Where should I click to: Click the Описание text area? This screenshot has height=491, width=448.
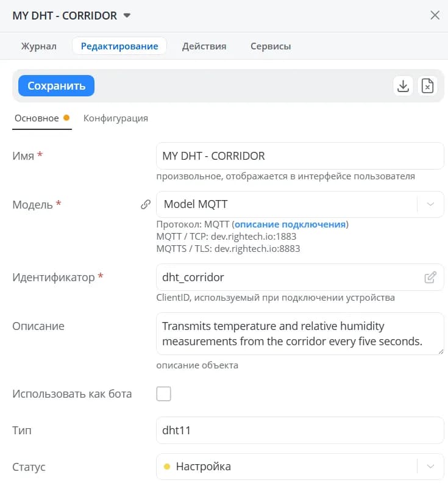coord(300,334)
